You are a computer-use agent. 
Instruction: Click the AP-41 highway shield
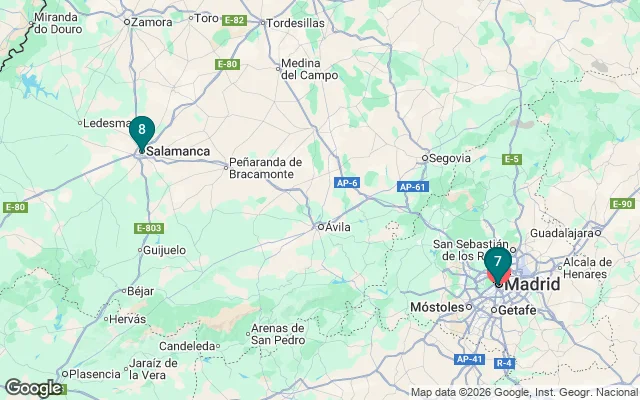[469, 359]
